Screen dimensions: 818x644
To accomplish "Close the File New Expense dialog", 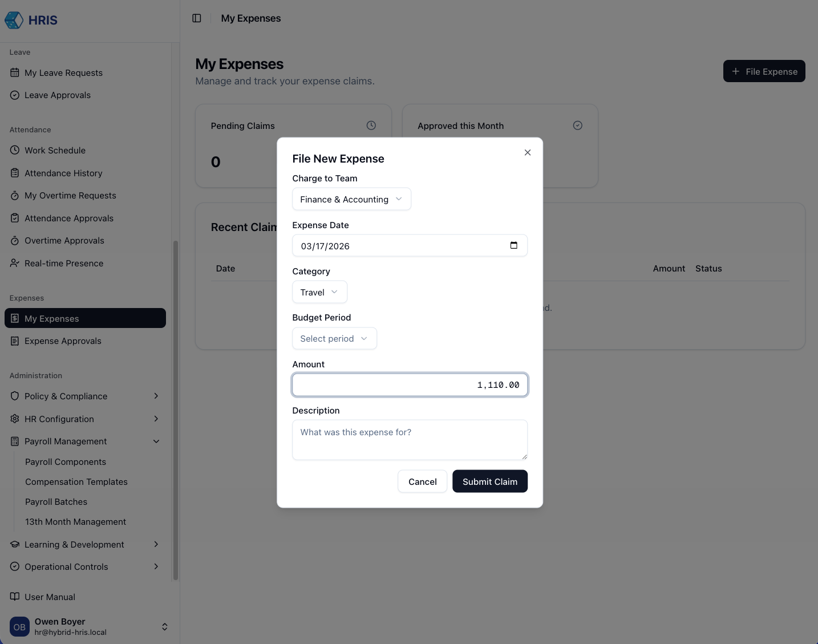I will pos(527,152).
